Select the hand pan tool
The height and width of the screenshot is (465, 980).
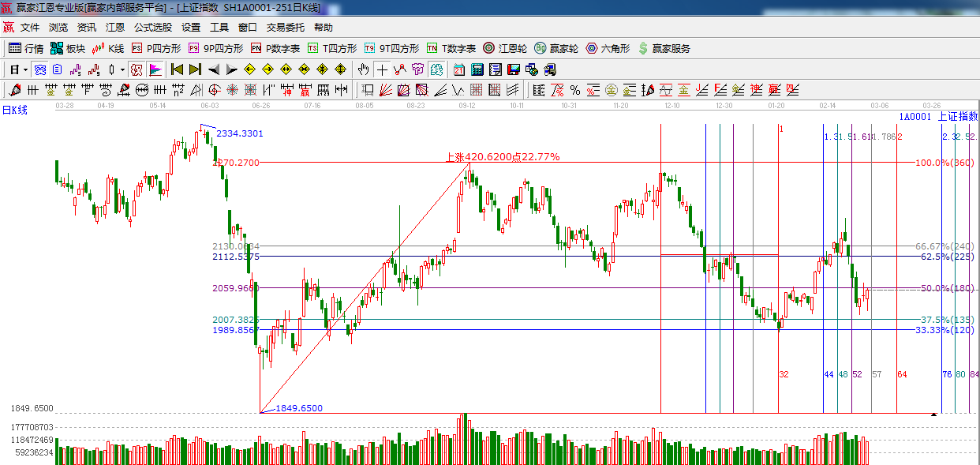pyautogui.click(x=364, y=69)
